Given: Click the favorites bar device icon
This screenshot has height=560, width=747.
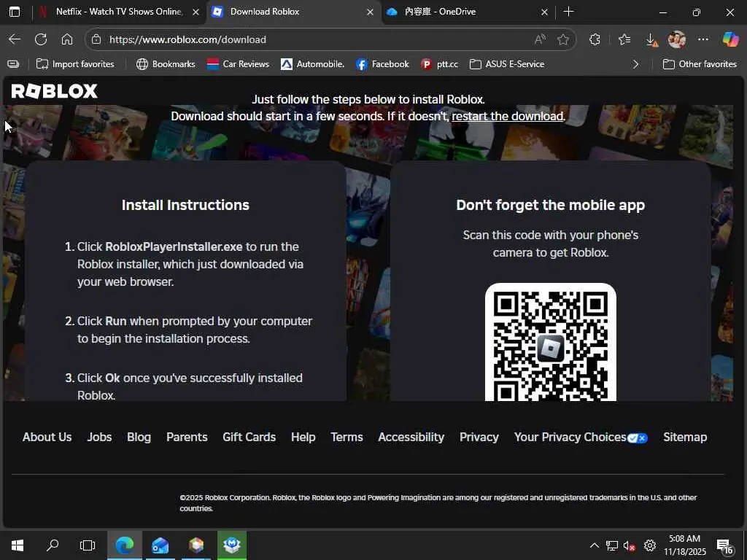Looking at the screenshot, I should 13,64.
